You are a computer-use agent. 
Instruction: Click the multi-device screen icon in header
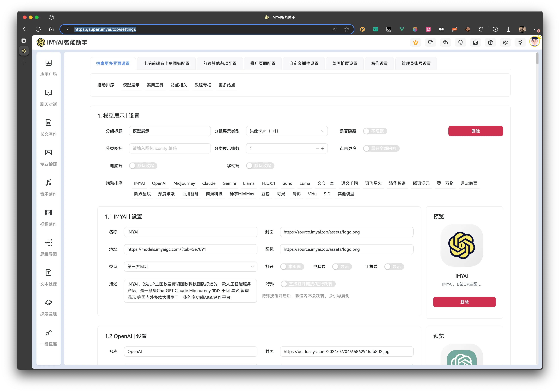tap(430, 43)
